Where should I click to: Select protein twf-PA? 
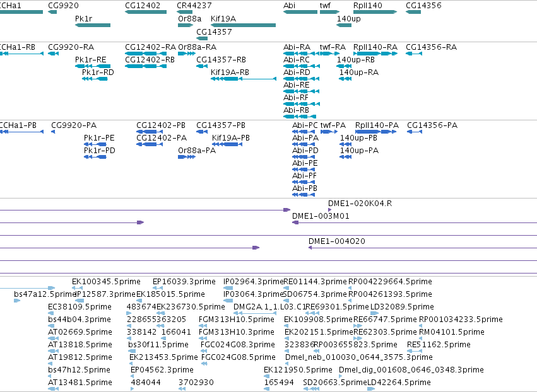click(x=329, y=132)
